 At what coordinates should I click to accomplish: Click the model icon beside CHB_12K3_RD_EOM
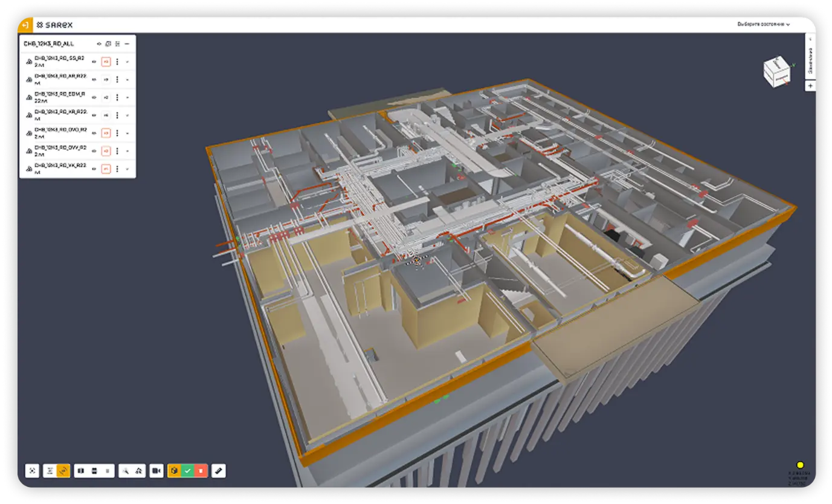click(x=28, y=97)
